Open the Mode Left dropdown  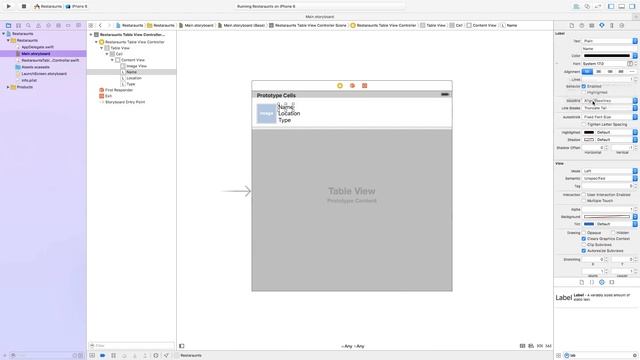pos(610,171)
